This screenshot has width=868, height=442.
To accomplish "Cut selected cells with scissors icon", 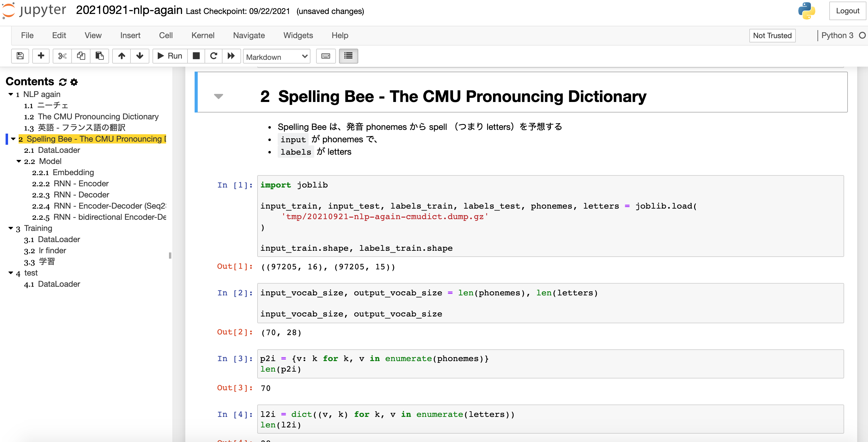I will point(62,56).
